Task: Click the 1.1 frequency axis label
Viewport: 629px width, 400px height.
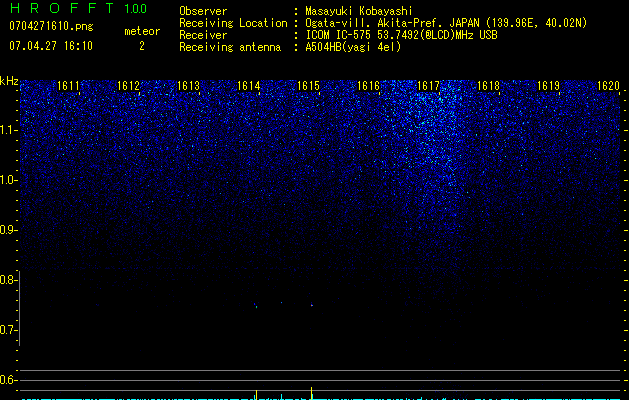Action: [x=8, y=130]
